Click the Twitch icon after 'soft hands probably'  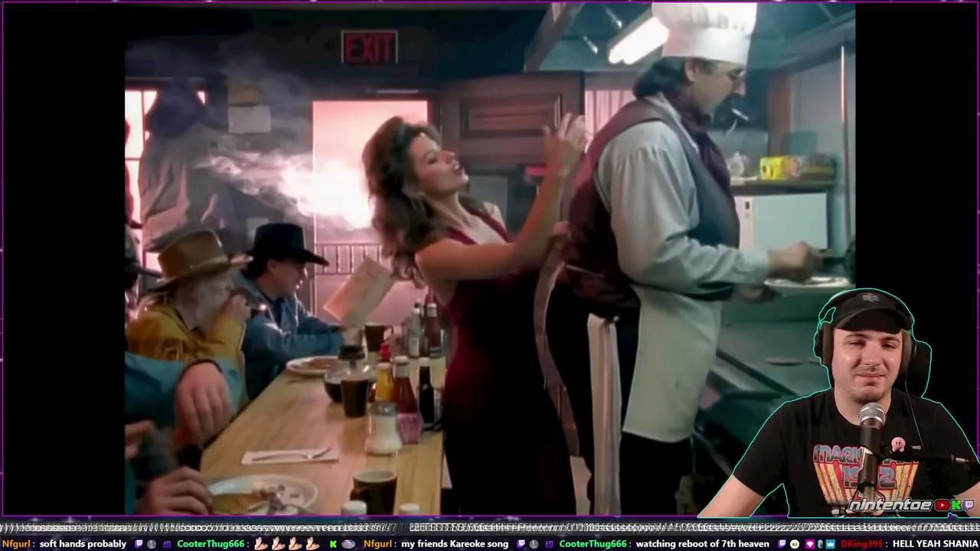coord(139,544)
